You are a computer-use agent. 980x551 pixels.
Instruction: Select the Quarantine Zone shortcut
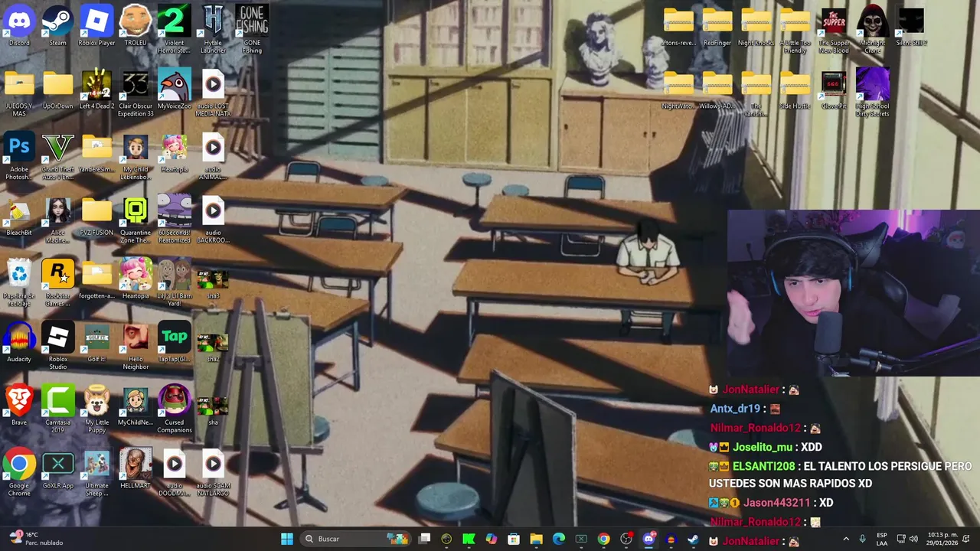tap(136, 220)
